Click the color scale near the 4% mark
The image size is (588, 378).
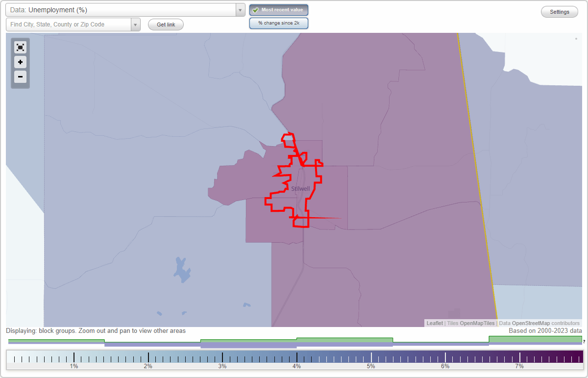(x=296, y=359)
